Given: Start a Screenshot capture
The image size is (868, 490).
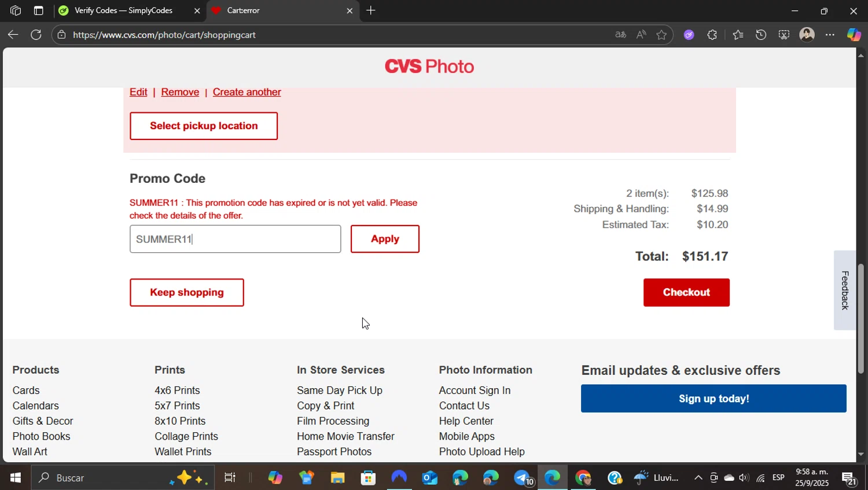Looking at the screenshot, I should pos(784,35).
